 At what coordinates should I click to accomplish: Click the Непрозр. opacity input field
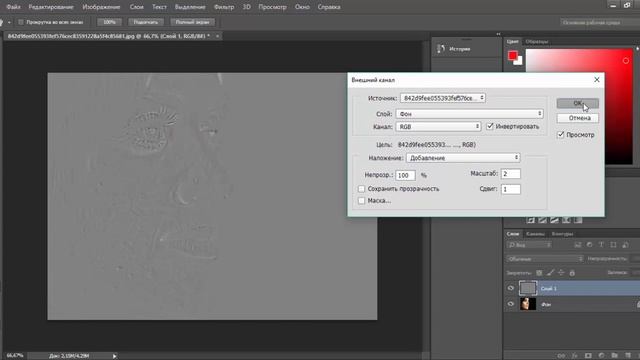point(405,175)
